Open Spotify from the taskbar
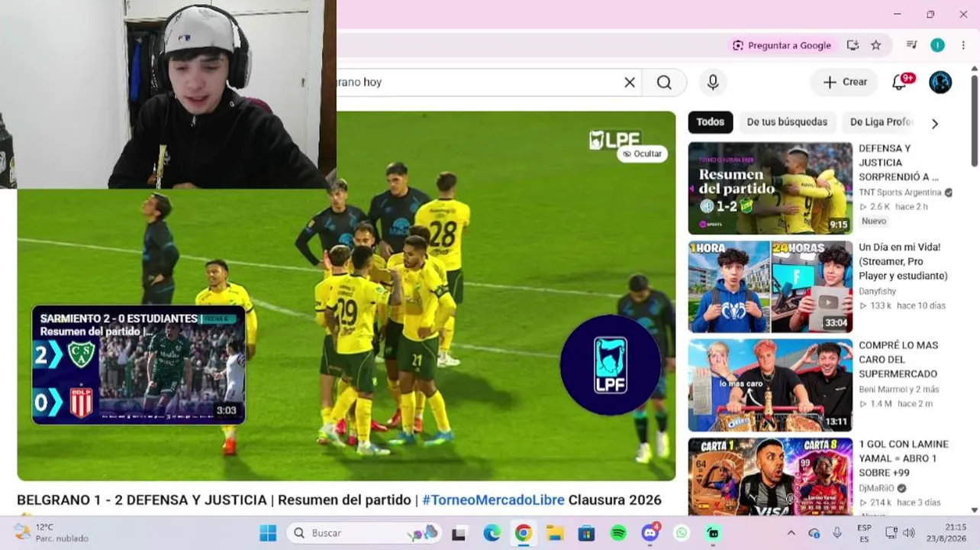Viewport: 980px width, 550px height. (x=618, y=533)
